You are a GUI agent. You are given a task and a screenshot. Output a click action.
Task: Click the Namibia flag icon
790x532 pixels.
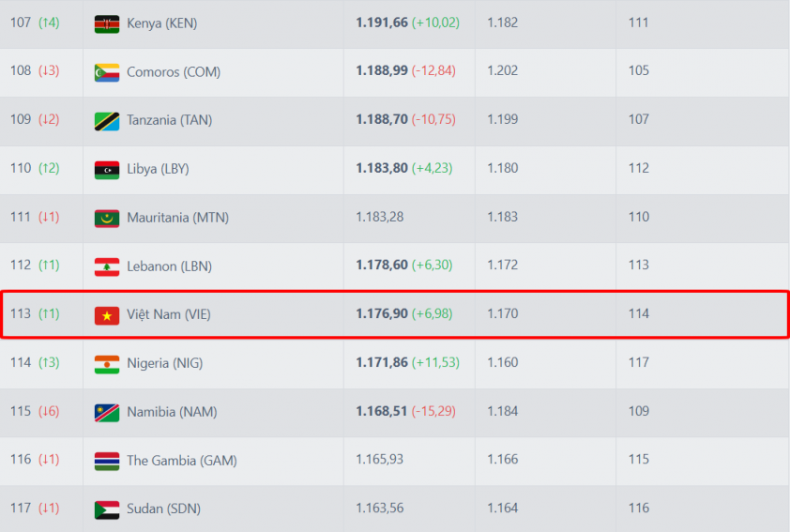(x=107, y=413)
